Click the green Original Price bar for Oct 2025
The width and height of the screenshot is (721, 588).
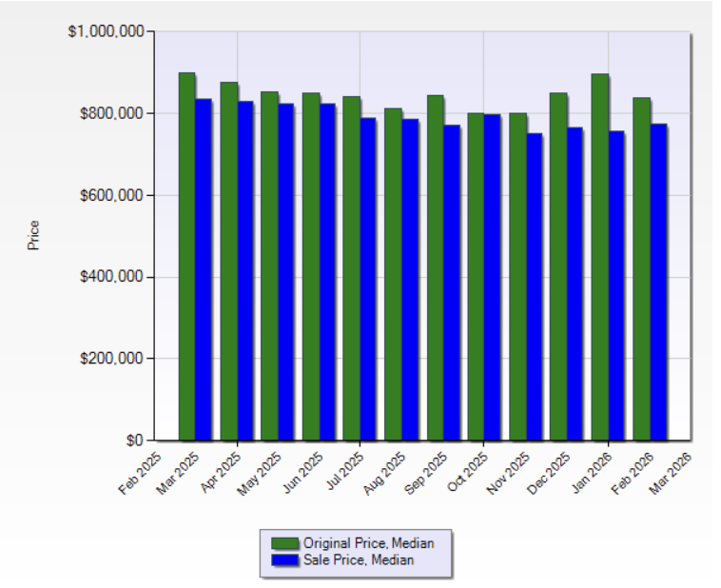[x=476, y=277]
